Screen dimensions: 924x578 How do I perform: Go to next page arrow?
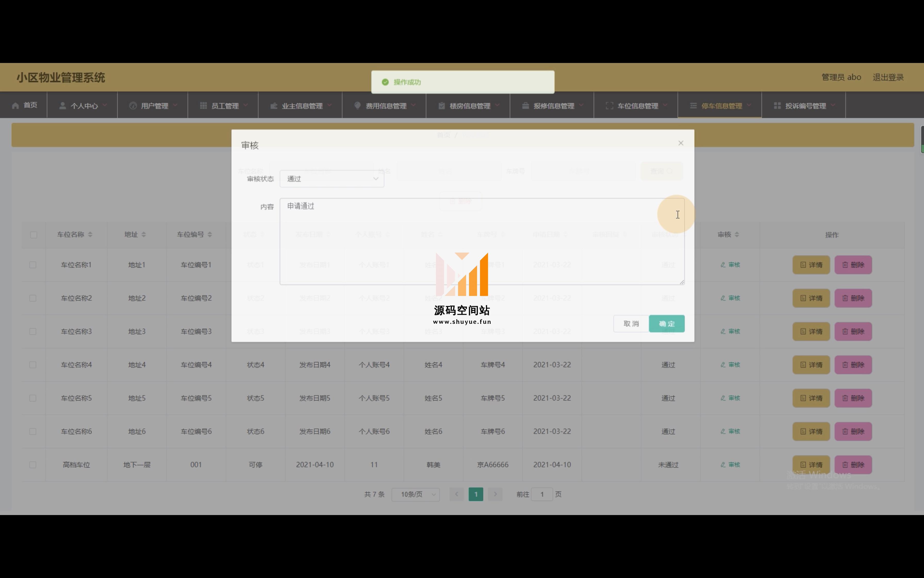(x=495, y=495)
